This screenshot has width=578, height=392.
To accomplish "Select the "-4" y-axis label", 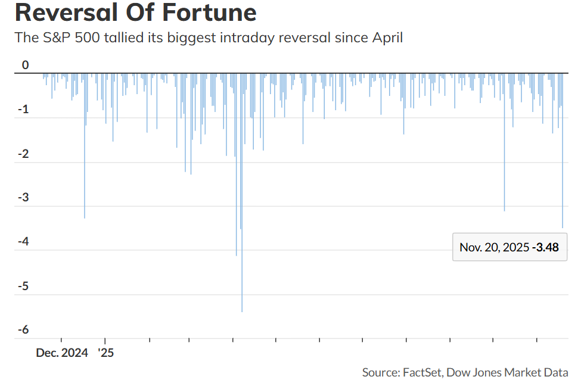I will point(23,242).
